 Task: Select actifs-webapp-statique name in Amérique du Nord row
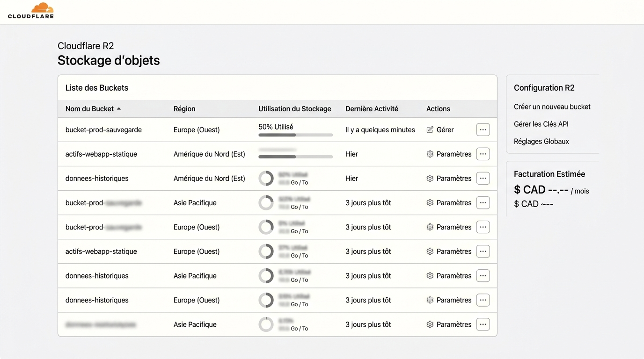[x=101, y=154]
